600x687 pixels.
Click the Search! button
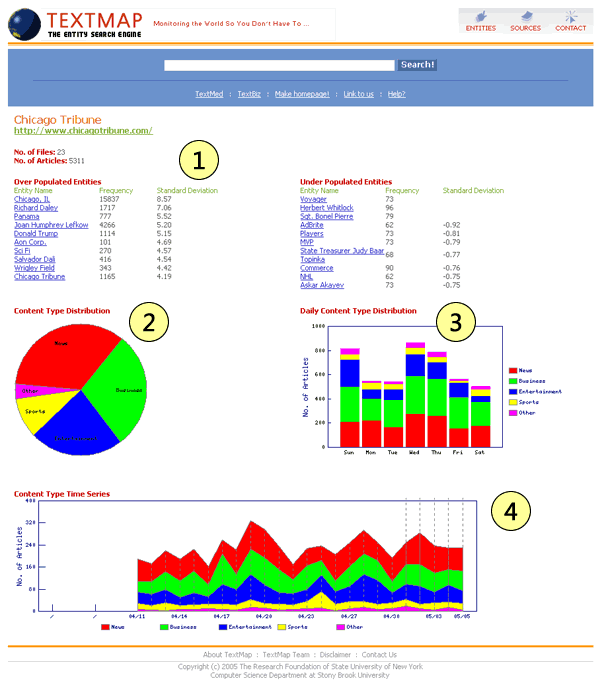tap(417, 65)
